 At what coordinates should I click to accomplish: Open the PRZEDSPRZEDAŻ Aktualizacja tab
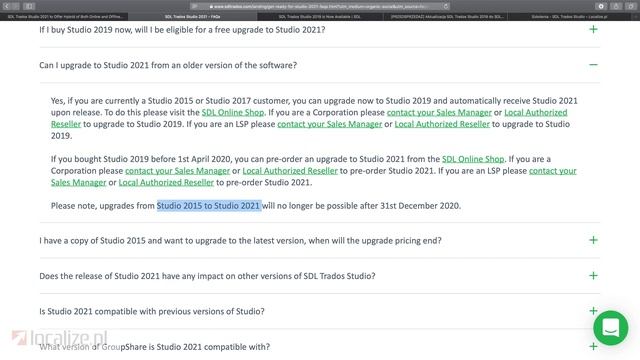[x=447, y=17]
